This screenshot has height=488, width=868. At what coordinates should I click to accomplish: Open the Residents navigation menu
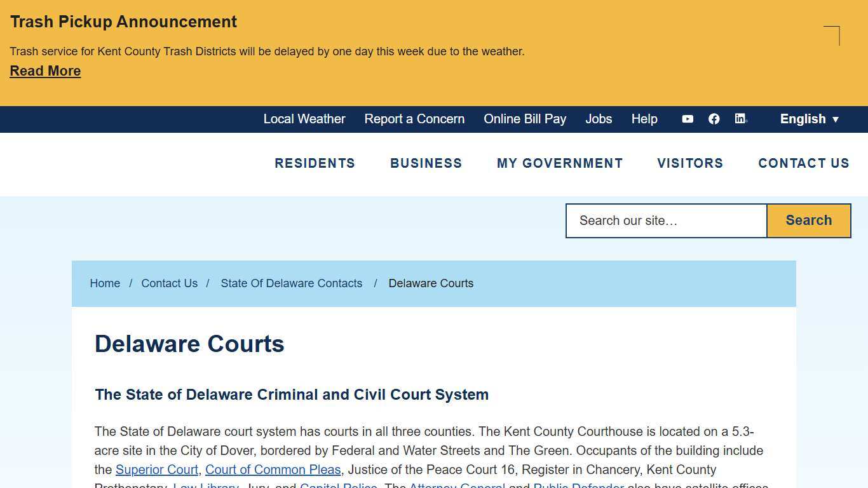[x=315, y=163]
